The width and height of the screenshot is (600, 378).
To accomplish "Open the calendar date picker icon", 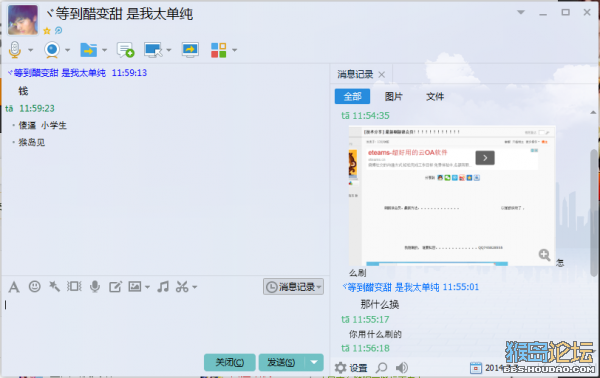I will tap(476, 368).
